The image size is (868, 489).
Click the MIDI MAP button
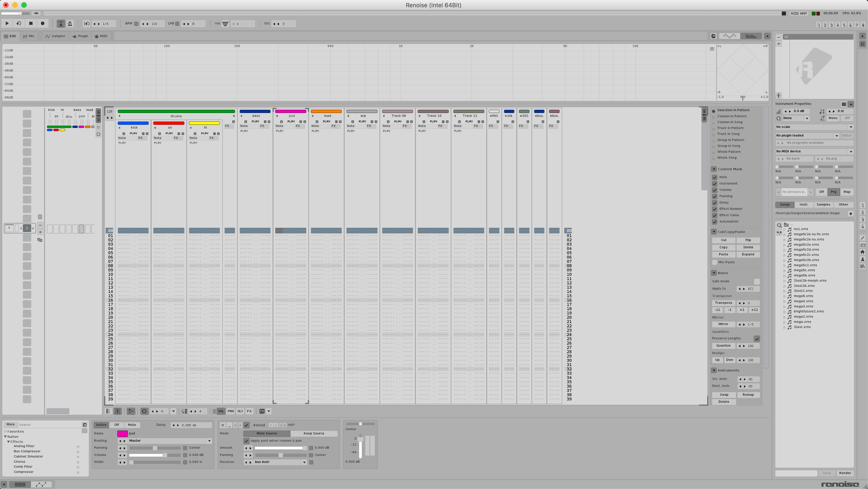tap(799, 14)
